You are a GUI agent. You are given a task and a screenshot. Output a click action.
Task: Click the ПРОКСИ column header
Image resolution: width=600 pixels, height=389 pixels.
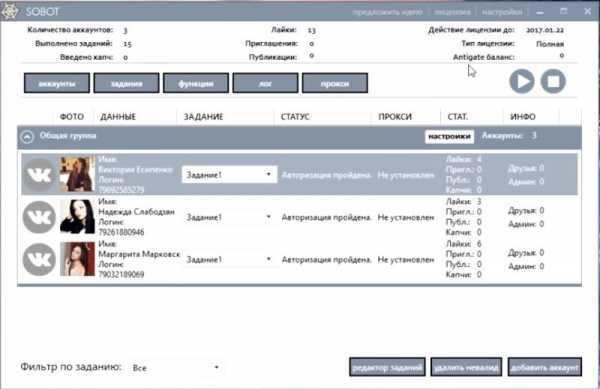click(395, 117)
